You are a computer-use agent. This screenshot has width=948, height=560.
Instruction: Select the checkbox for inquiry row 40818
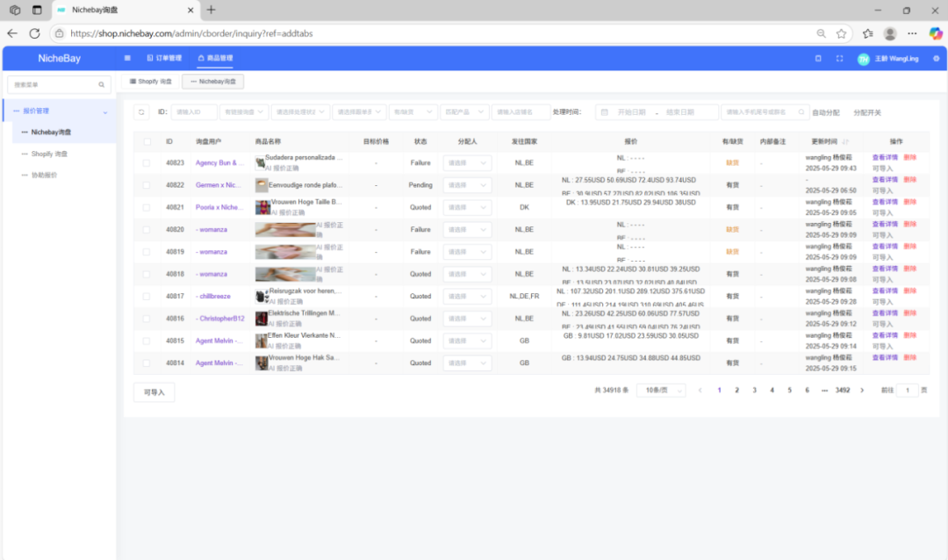(147, 274)
